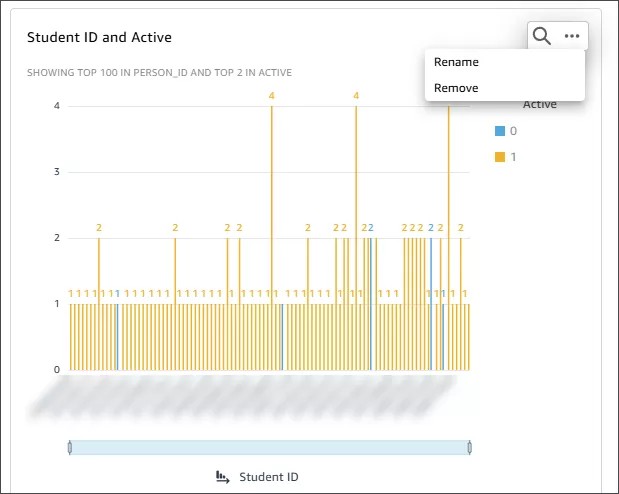Select Rename from the context menu
The height and width of the screenshot is (494, 619).
click(456, 62)
